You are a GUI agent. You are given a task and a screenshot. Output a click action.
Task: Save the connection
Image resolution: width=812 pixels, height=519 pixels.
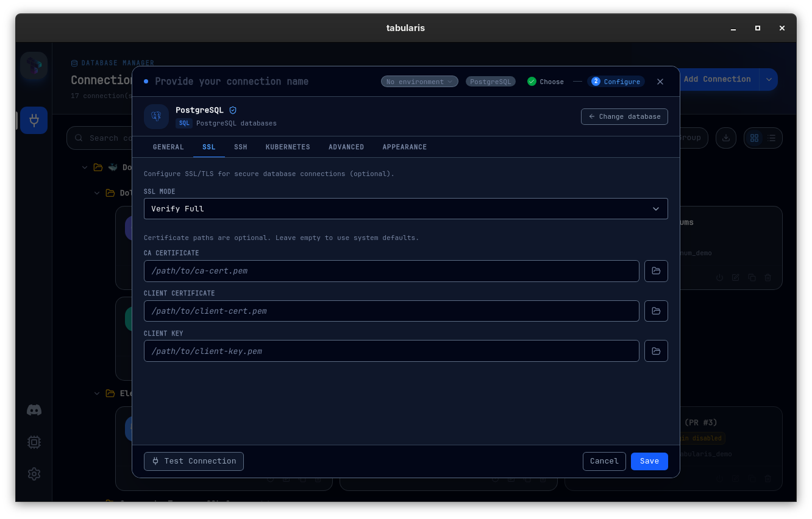pyautogui.click(x=649, y=461)
